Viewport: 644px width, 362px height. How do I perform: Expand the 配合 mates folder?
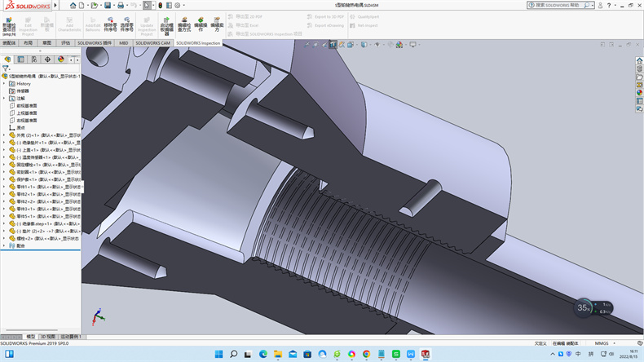click(4, 245)
